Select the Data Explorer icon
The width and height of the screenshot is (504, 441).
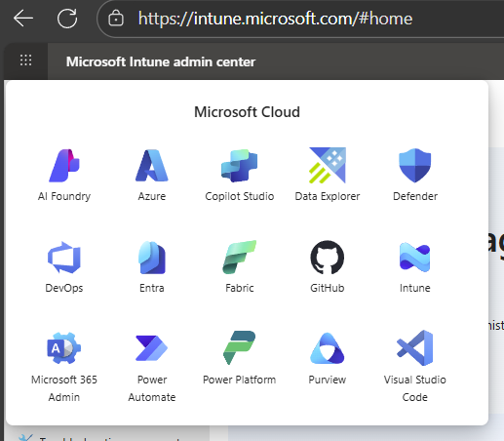click(x=328, y=165)
